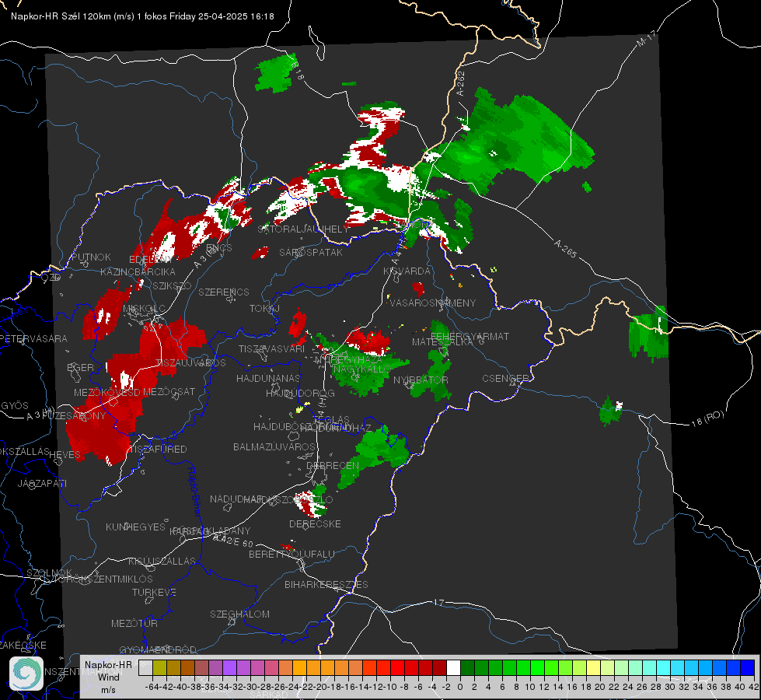
Task: Click the BALMAZÚJVÁROS town label
Action: 274,446
